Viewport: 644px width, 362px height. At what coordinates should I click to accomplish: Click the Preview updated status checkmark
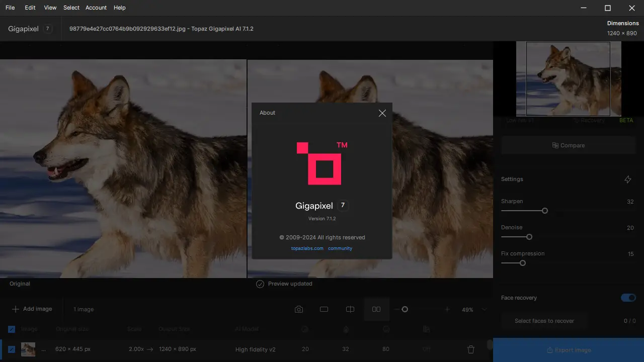260,284
